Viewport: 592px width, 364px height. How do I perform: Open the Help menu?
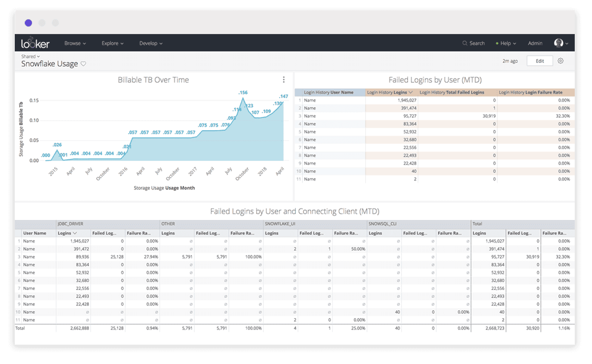point(506,43)
